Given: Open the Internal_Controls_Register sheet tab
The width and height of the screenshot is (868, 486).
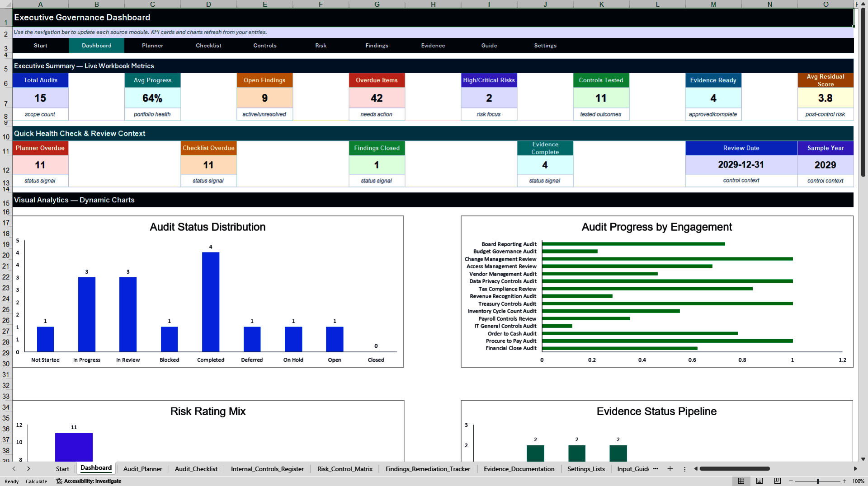Looking at the screenshot, I should coord(267,469).
